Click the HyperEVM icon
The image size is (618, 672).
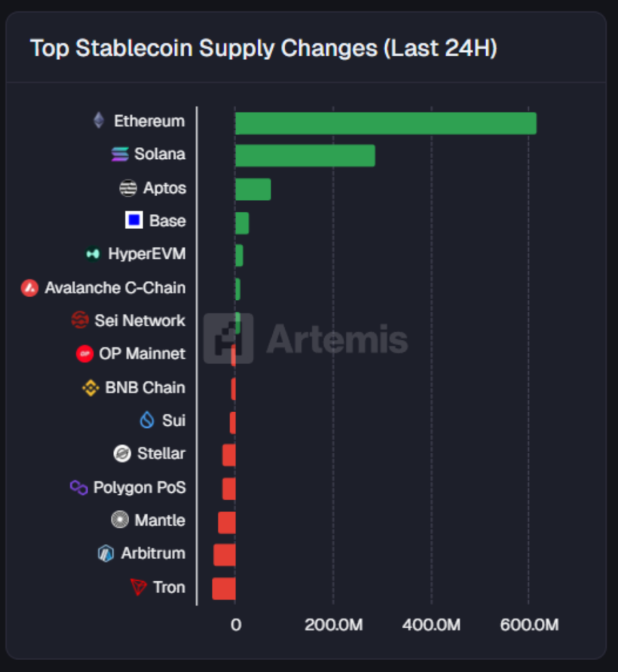(x=93, y=254)
